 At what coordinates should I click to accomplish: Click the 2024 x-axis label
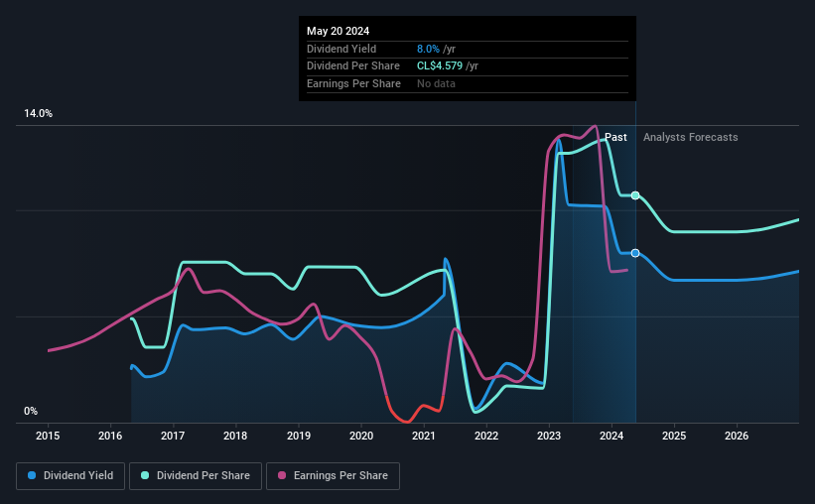pyautogui.click(x=611, y=436)
